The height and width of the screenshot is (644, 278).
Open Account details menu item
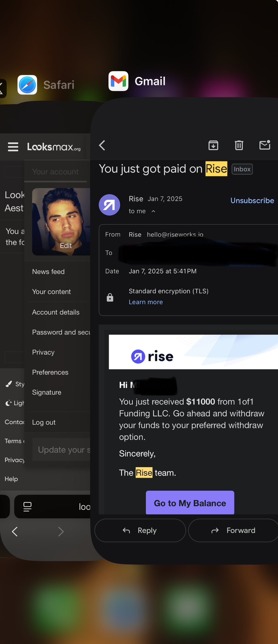(56, 312)
